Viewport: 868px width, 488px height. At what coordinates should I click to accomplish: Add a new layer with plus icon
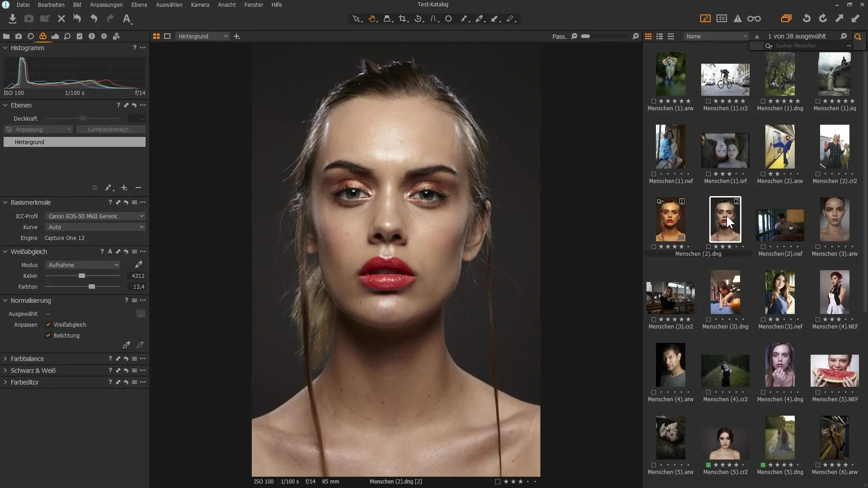point(124,188)
